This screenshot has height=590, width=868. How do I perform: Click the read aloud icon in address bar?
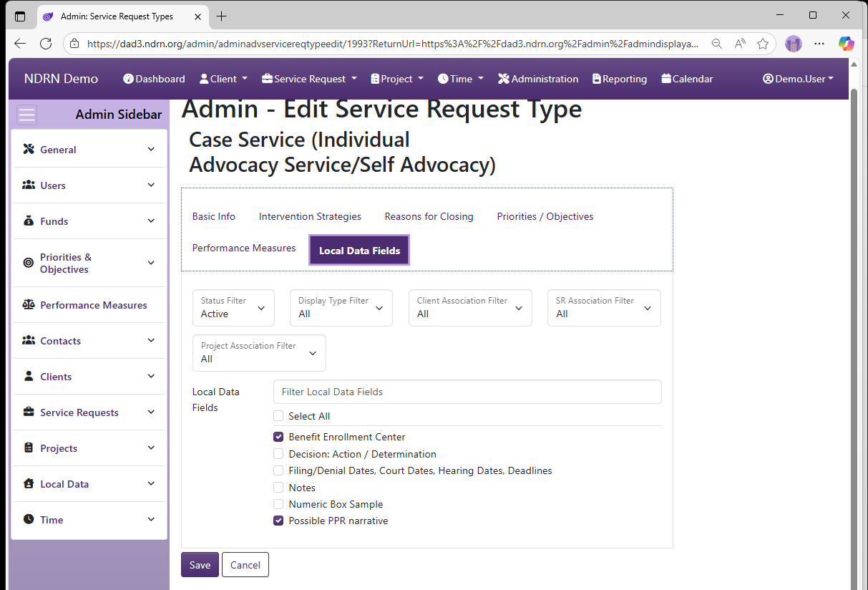[x=740, y=44]
